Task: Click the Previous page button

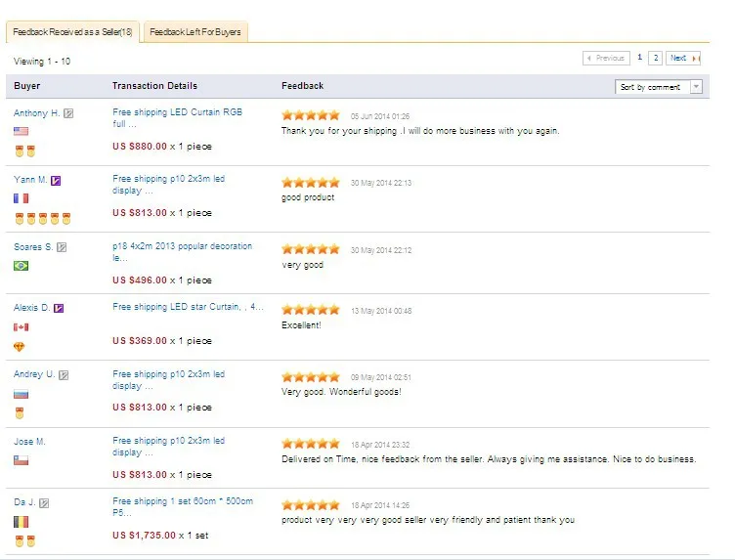Action: tap(606, 58)
